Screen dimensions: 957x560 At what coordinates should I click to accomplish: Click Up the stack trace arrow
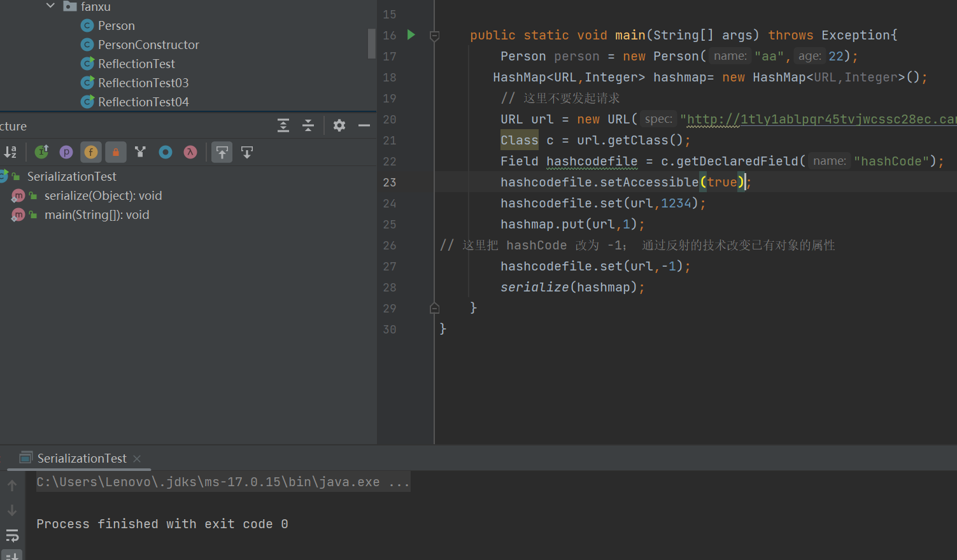tap(12, 486)
